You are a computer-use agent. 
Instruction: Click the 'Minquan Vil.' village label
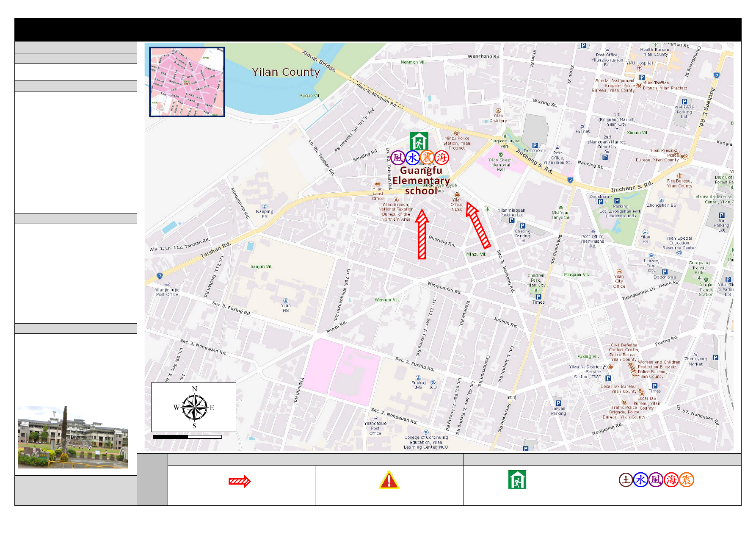click(577, 274)
